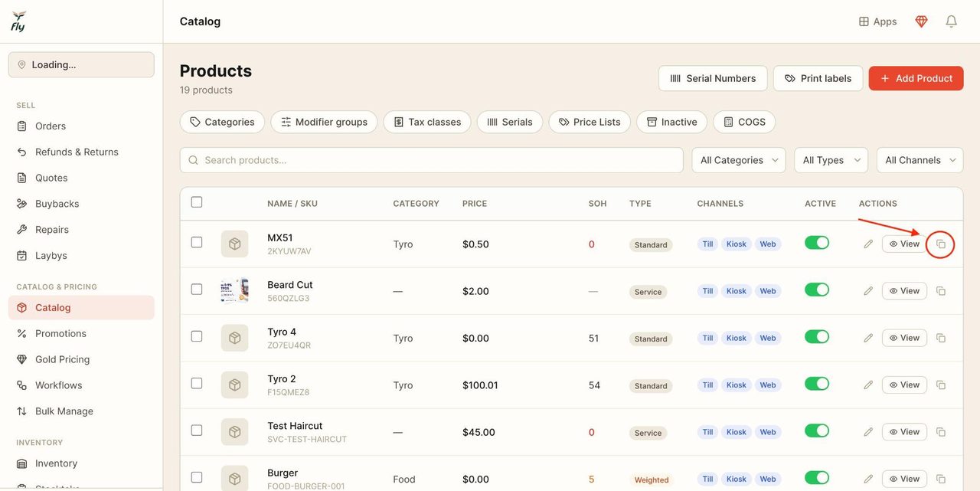Select the Test Haircut row checkbox

[x=197, y=430]
